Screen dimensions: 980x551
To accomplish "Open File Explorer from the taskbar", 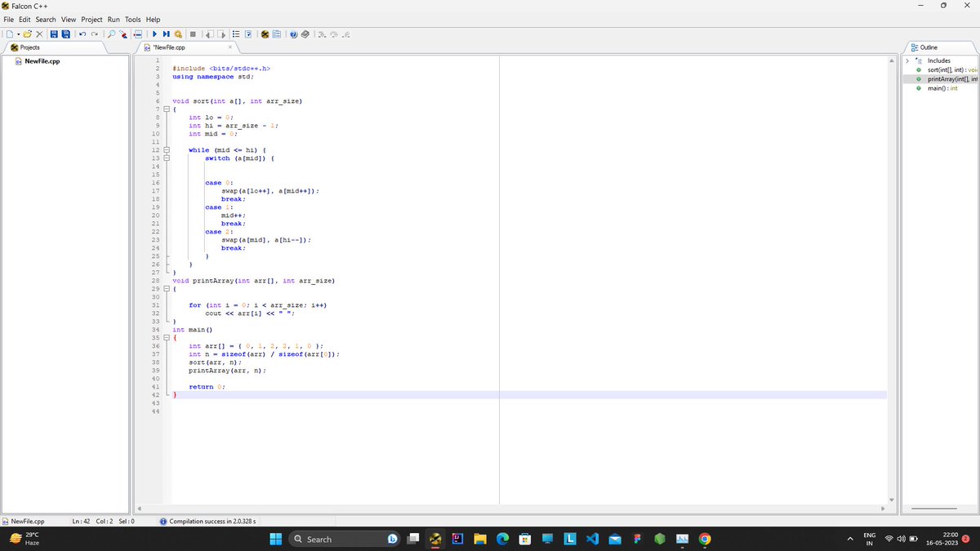I will pos(481,539).
